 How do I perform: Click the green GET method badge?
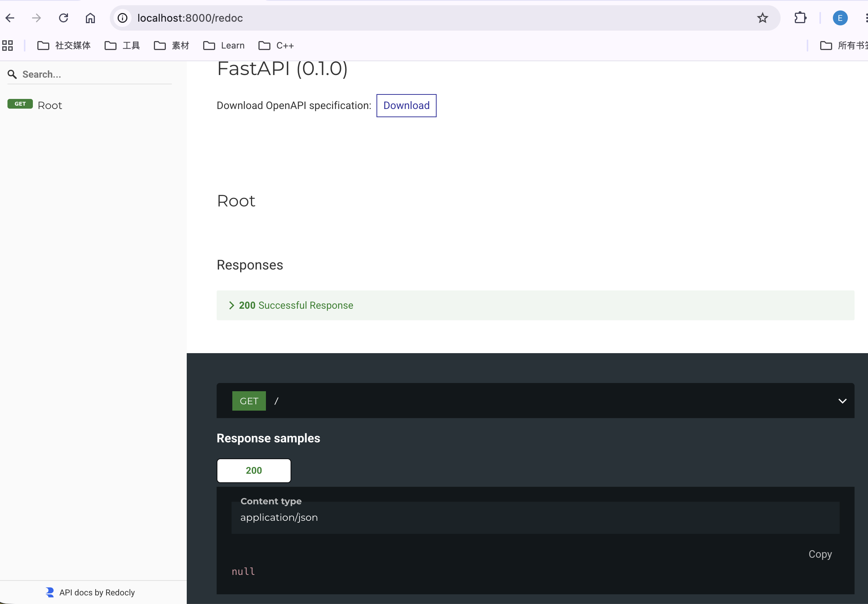[249, 401]
